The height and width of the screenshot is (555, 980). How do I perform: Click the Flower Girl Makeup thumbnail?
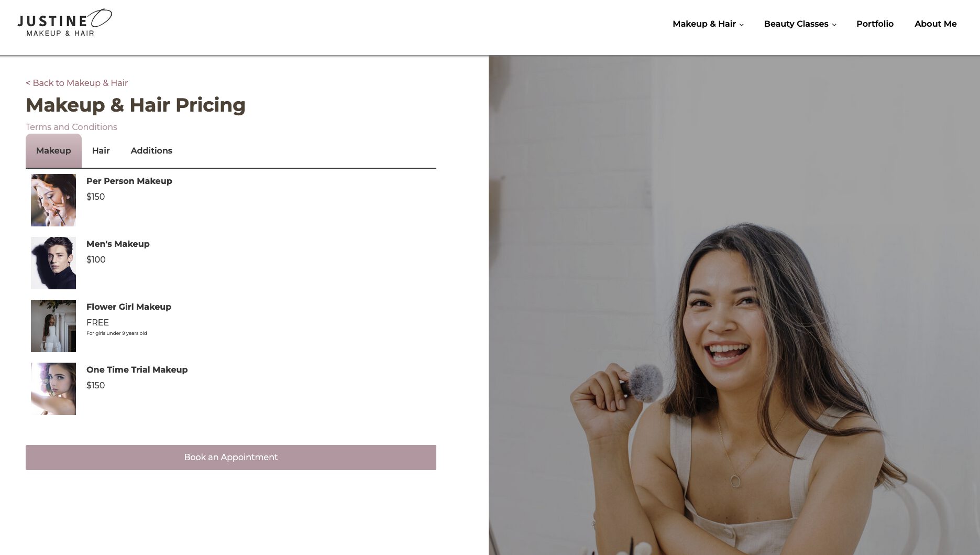pos(53,326)
